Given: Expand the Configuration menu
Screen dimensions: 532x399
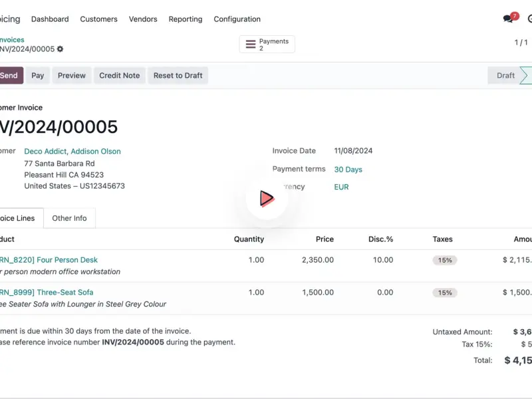Looking at the screenshot, I should [x=237, y=19].
